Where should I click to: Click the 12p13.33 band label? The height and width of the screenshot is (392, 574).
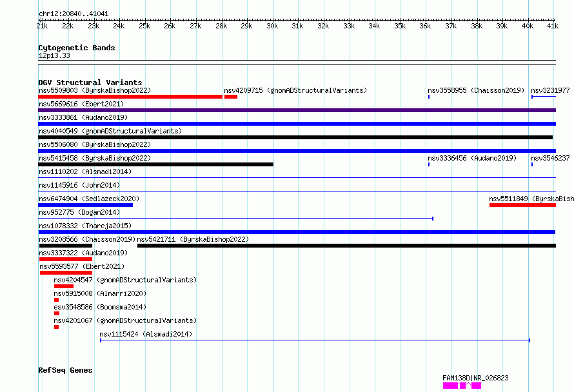tap(54, 55)
